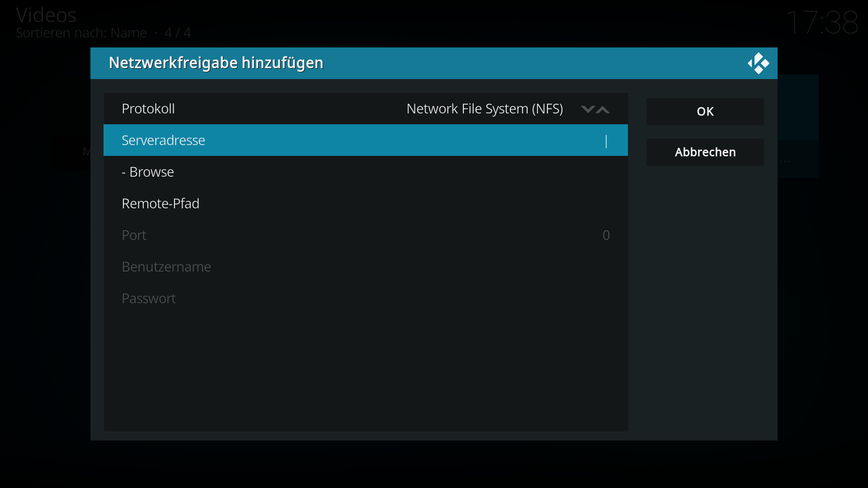Image resolution: width=868 pixels, height=488 pixels.
Task: Click the Benutzername field
Action: coord(366,267)
